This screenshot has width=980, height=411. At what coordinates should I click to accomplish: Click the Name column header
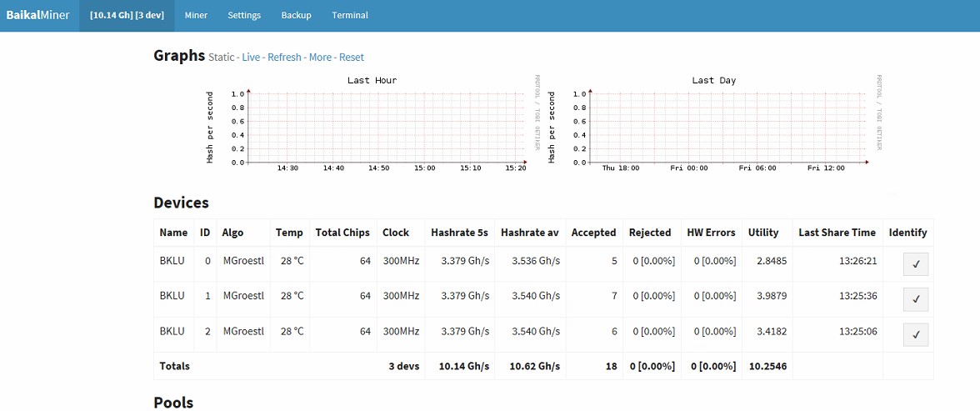click(173, 233)
